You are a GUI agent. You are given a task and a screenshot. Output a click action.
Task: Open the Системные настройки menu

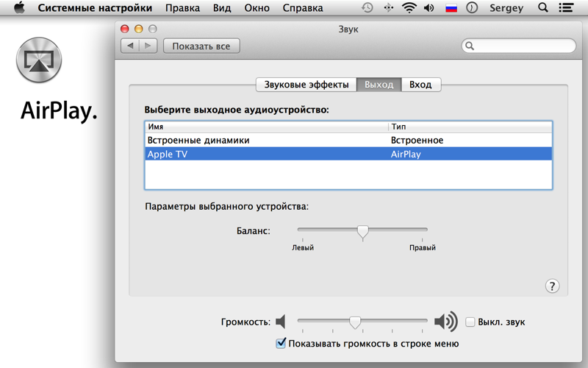point(95,8)
